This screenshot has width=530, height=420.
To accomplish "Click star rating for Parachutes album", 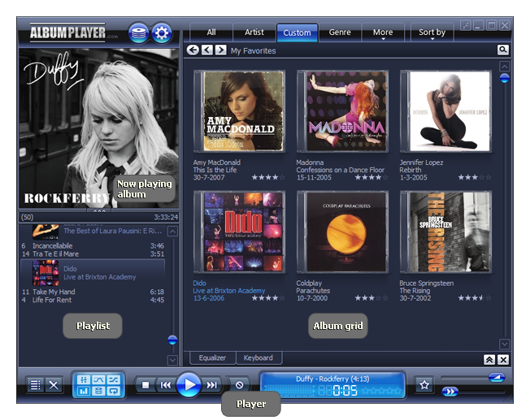I will tap(371, 297).
